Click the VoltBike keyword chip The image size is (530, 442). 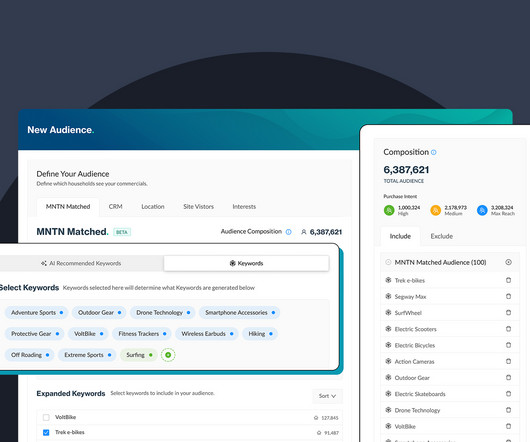(88, 334)
